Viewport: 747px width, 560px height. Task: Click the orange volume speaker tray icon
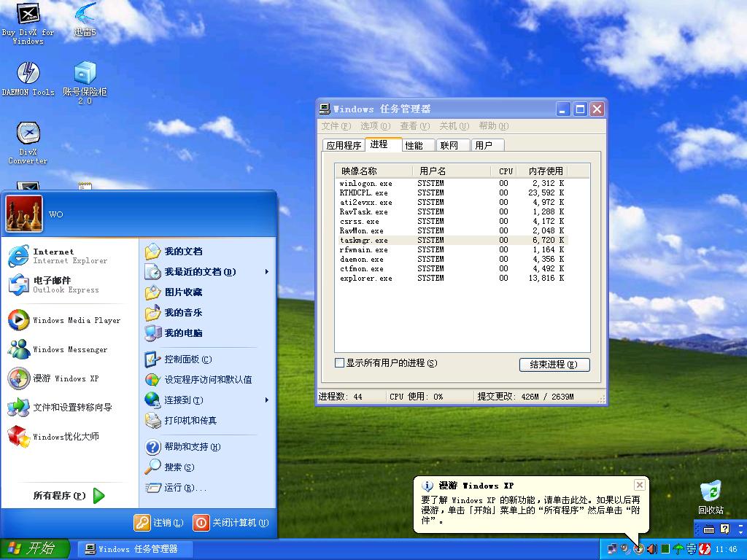pos(652,549)
